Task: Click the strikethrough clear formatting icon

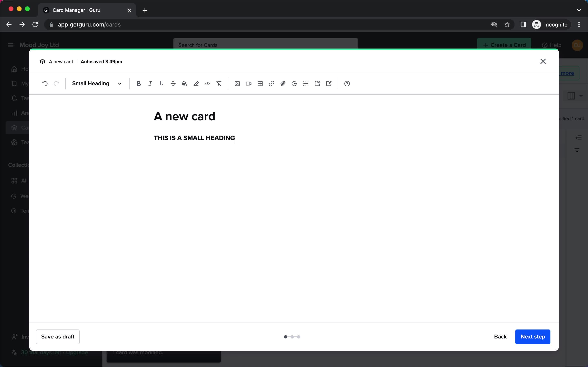Action: click(219, 83)
